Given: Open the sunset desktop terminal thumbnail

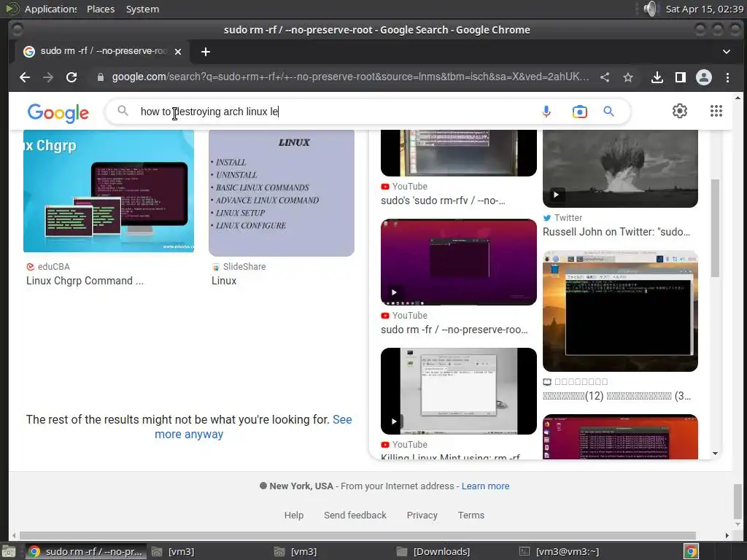Looking at the screenshot, I should coord(620,311).
